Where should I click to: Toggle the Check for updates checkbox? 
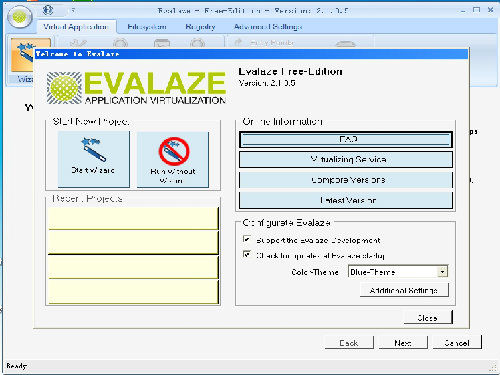[247, 255]
